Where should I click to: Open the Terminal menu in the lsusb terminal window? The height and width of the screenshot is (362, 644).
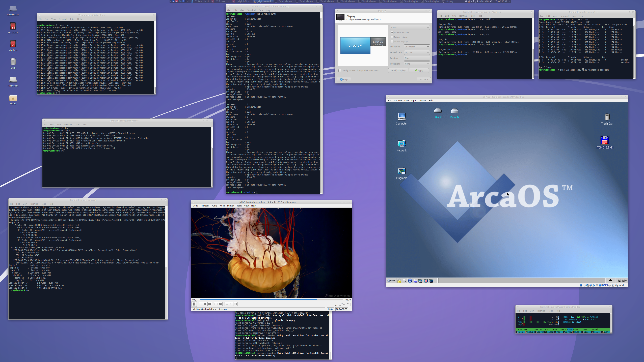coord(68,125)
